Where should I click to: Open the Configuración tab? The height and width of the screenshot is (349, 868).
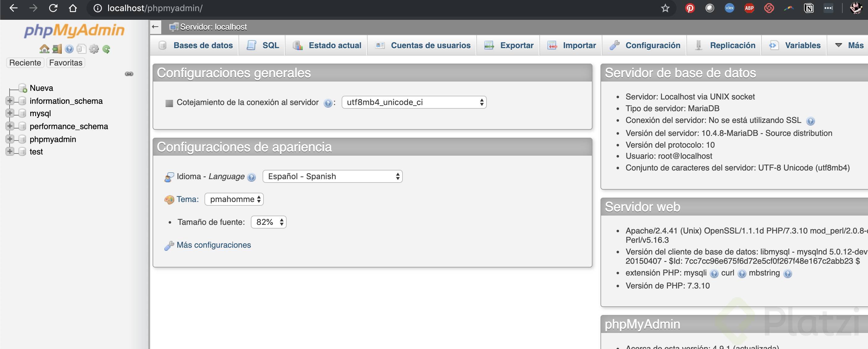[645, 45]
